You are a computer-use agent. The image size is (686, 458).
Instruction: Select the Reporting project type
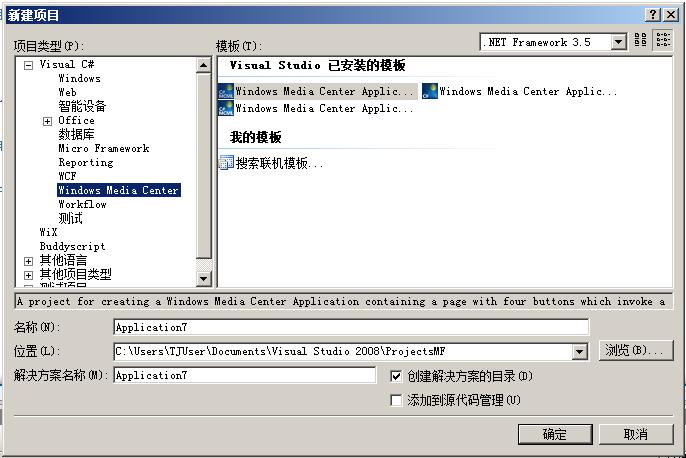(86, 162)
